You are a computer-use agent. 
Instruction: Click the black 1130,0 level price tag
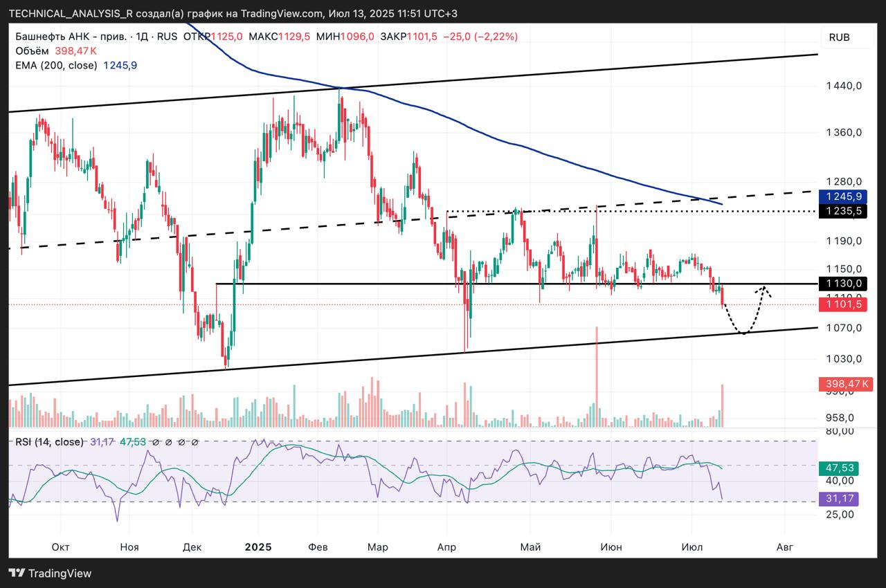pos(842,284)
